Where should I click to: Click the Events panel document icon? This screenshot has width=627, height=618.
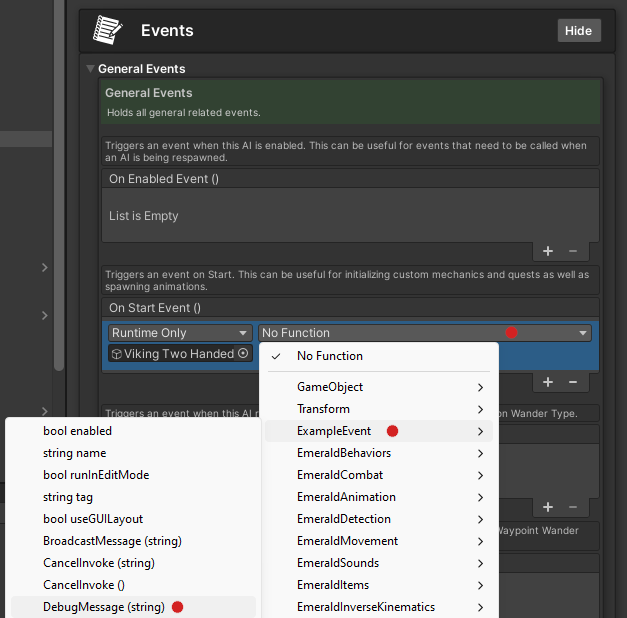107,30
